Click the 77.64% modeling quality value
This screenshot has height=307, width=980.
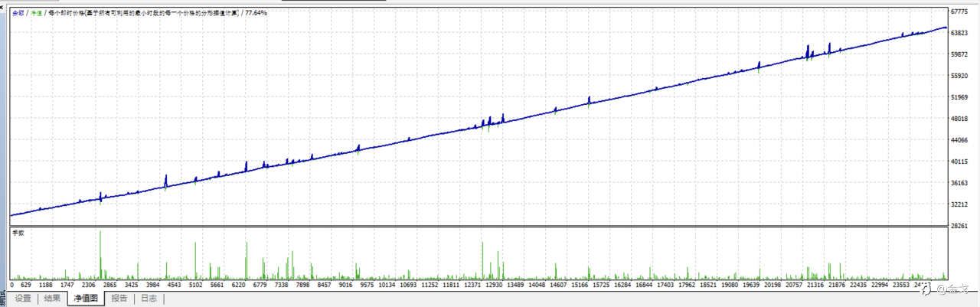[255, 13]
